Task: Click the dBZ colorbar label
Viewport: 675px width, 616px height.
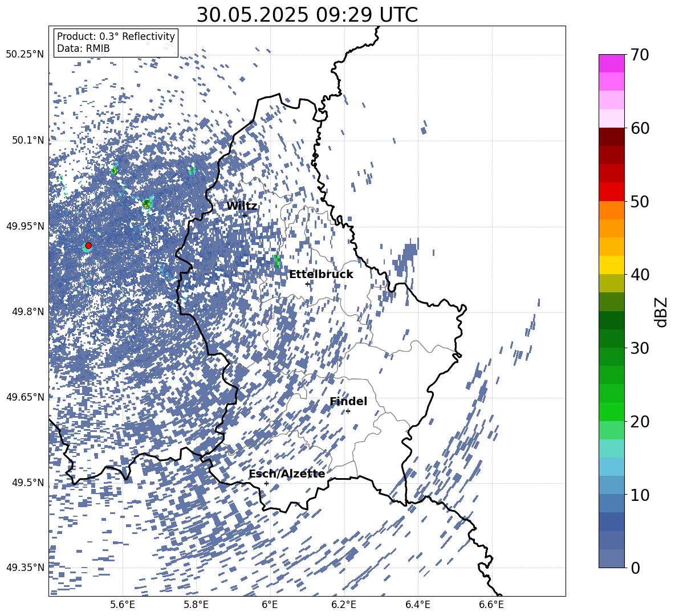Action: tap(662, 312)
